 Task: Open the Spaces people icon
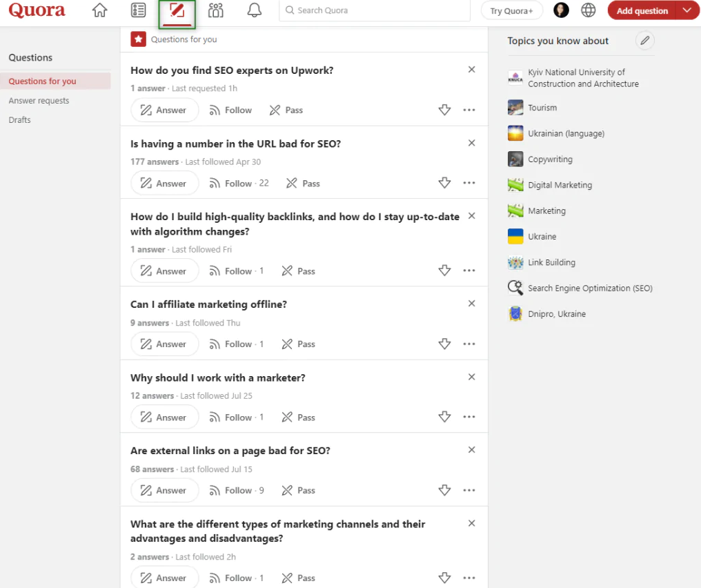pos(216,10)
